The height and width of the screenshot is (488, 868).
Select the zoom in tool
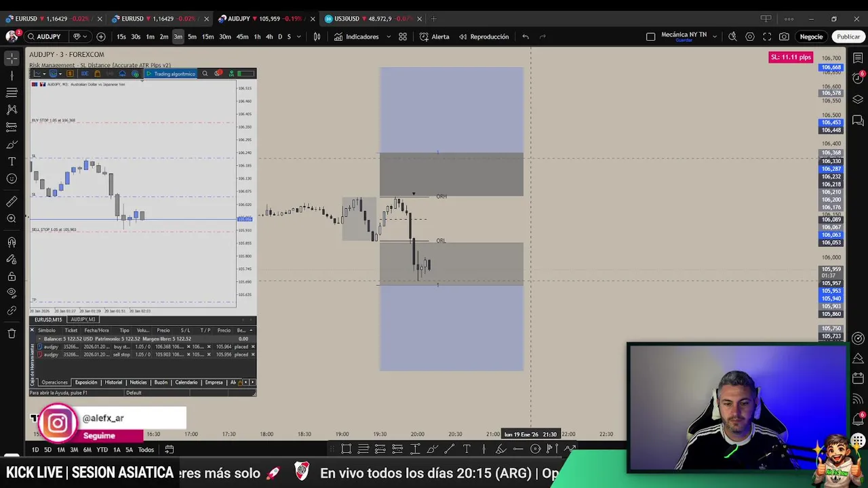[x=12, y=218]
